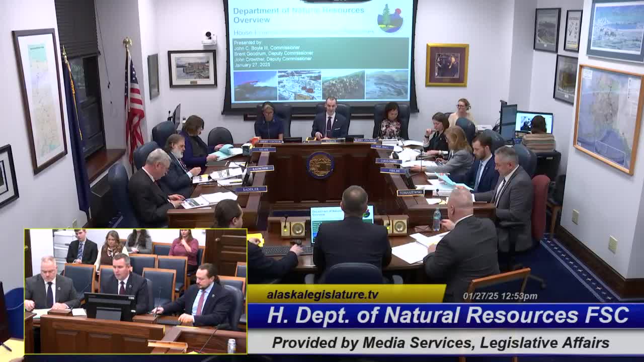
Task: Click the state seal on the dais
Action: click(320, 165)
